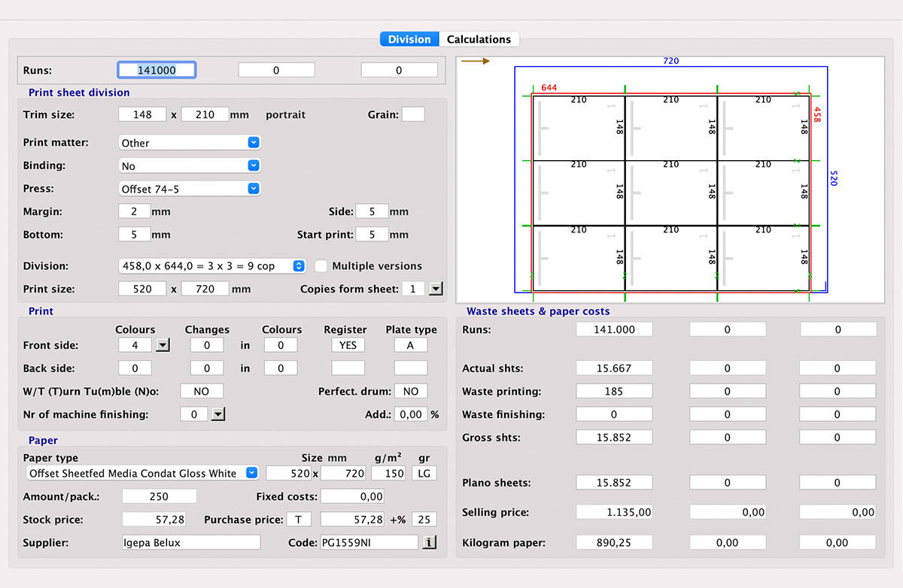Click the Start print field
Image resolution: width=903 pixels, height=588 pixels.
point(372,234)
